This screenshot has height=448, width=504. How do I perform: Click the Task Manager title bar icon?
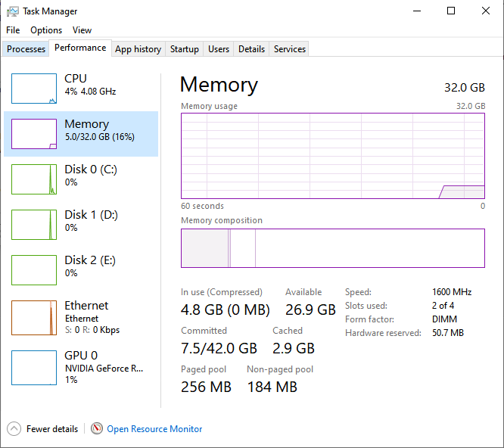[x=12, y=11]
